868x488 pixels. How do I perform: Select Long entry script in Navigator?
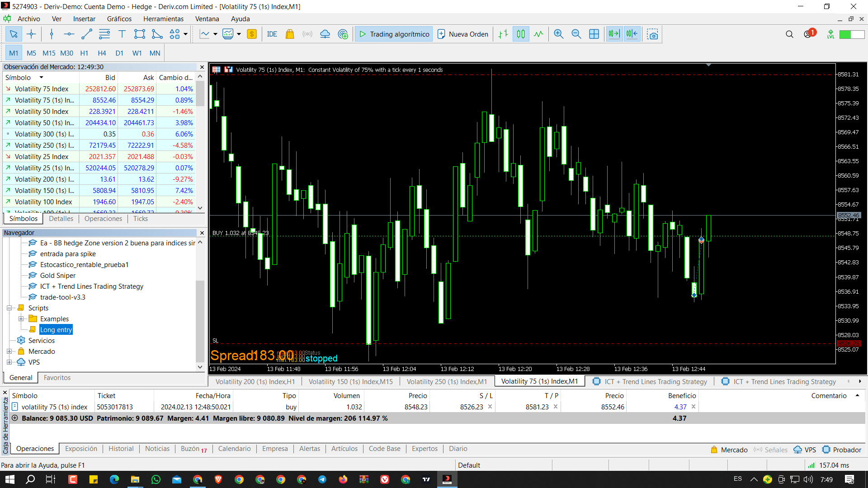pyautogui.click(x=56, y=330)
